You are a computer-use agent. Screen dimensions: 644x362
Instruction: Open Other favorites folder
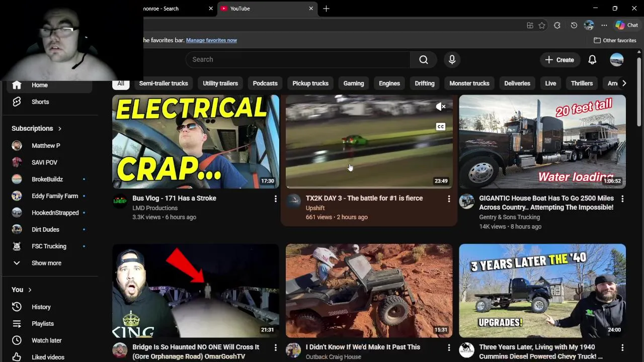tap(615, 40)
